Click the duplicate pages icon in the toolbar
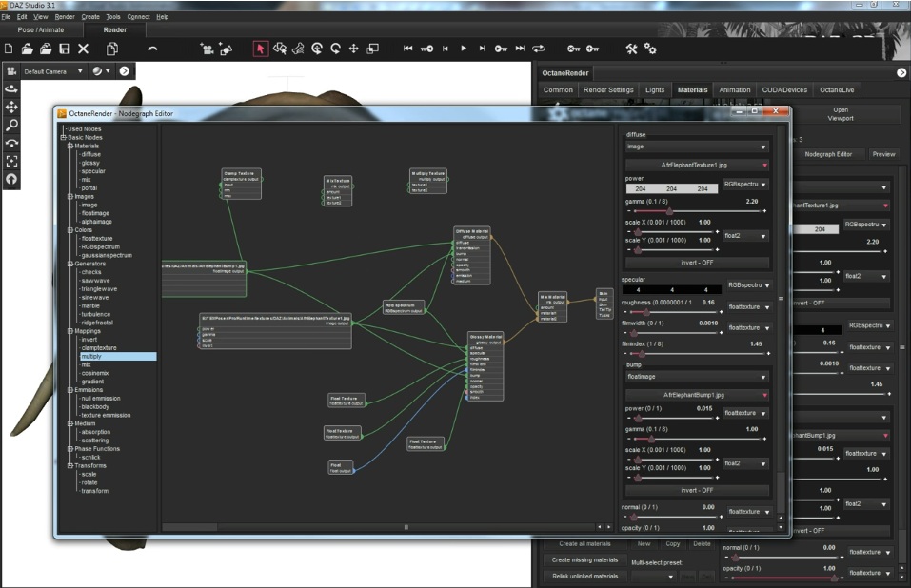Image resolution: width=911 pixels, height=588 pixels. point(111,49)
